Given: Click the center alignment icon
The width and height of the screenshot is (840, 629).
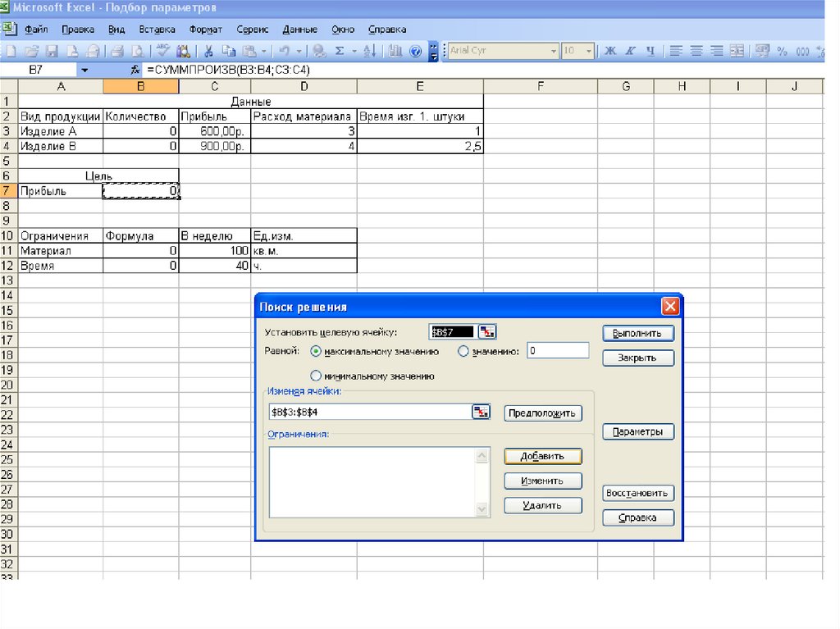Looking at the screenshot, I should [x=696, y=51].
